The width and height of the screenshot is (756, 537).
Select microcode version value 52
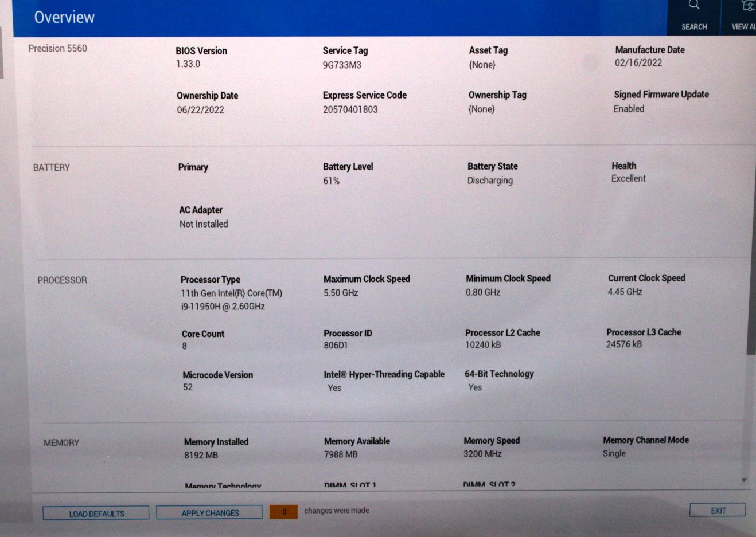click(x=188, y=387)
